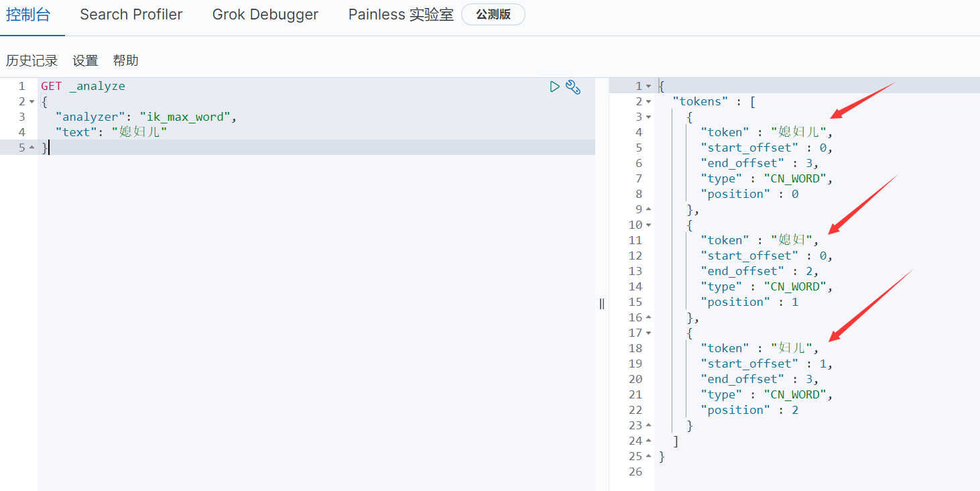Click the "text": "媳妇儿" line in editor
The image size is (980, 491).
(x=111, y=132)
